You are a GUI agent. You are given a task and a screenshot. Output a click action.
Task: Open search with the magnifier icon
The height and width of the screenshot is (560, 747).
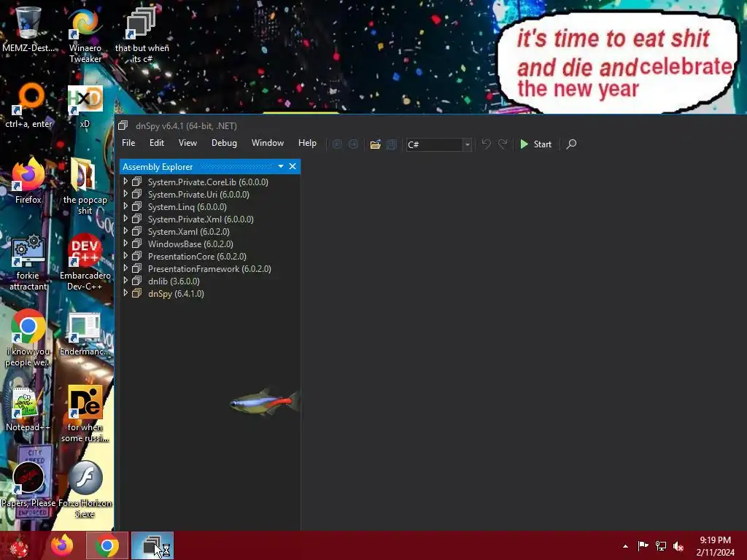[x=571, y=144]
